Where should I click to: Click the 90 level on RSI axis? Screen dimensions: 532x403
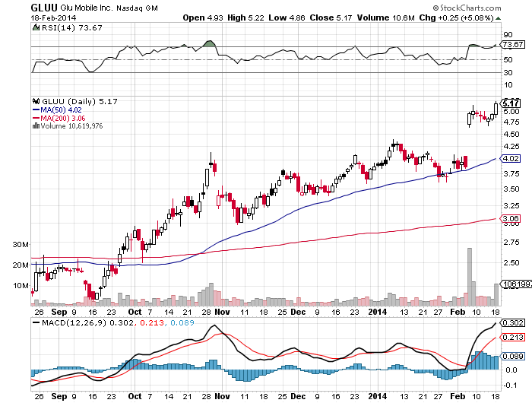(508, 35)
